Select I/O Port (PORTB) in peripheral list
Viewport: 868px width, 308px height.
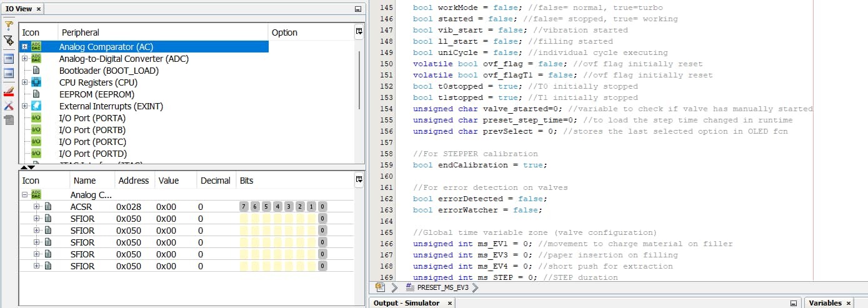tap(92, 130)
